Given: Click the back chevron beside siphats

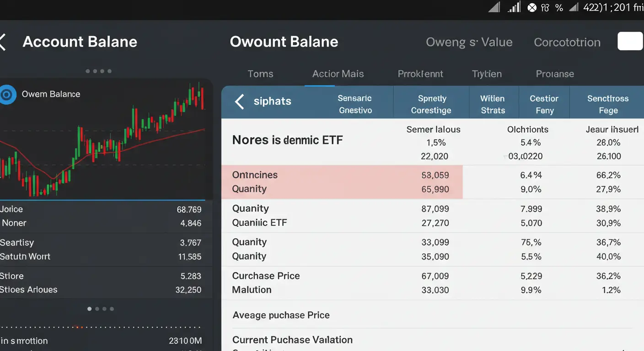Looking at the screenshot, I should pos(239,101).
